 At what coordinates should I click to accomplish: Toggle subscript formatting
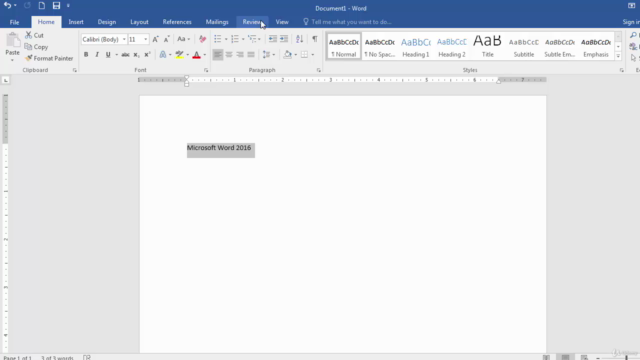[136, 54]
